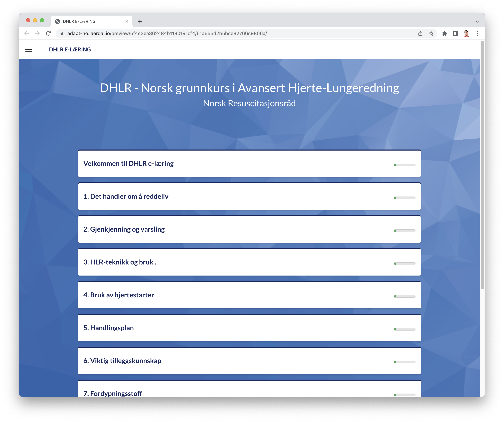
Task: Click the yellow minimize window button
Action: pyautogui.click(x=35, y=20)
